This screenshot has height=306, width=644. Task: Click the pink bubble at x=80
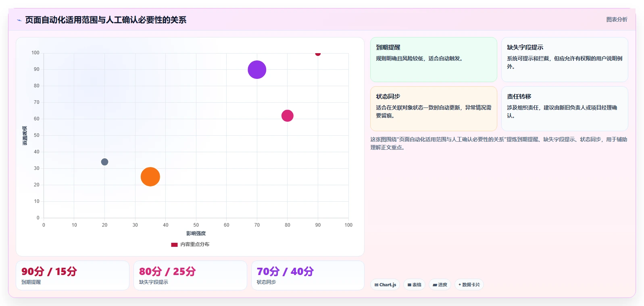pyautogui.click(x=287, y=116)
